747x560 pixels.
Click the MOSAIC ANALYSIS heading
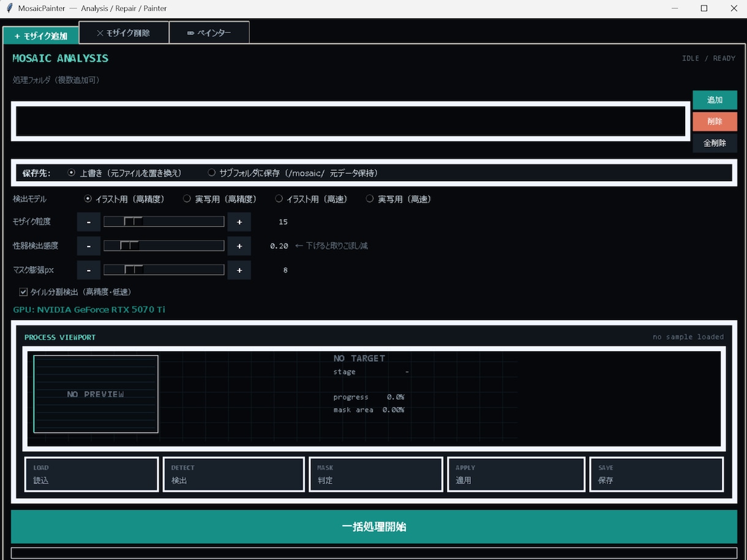pyautogui.click(x=61, y=58)
